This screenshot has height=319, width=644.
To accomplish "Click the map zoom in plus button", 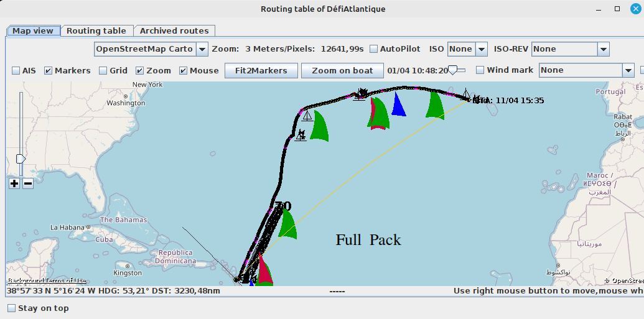I will pyautogui.click(x=14, y=183).
